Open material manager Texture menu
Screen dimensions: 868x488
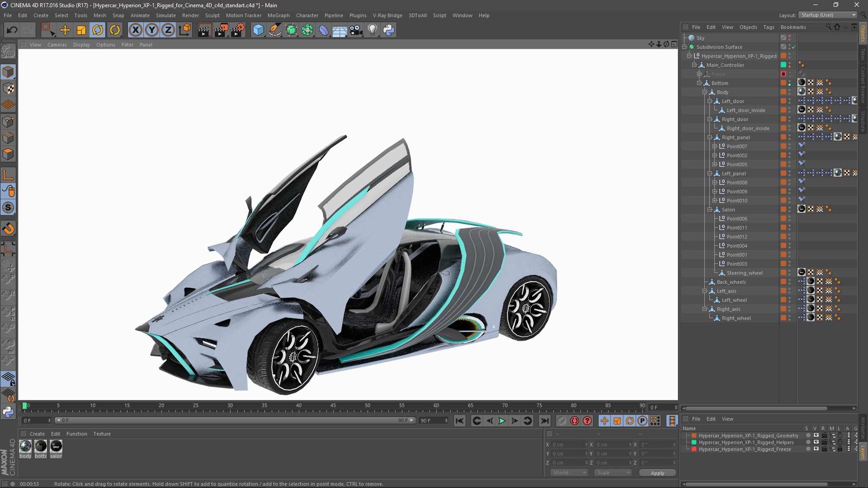[x=102, y=434]
